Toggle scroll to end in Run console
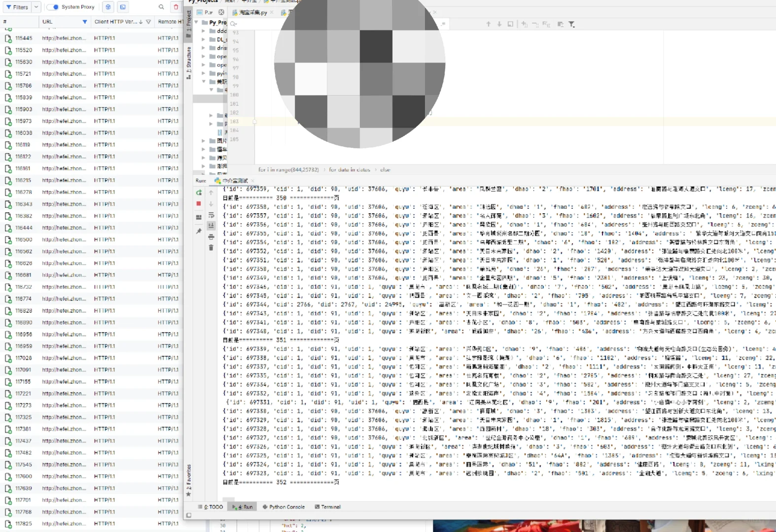The width and height of the screenshot is (776, 532). click(x=211, y=226)
